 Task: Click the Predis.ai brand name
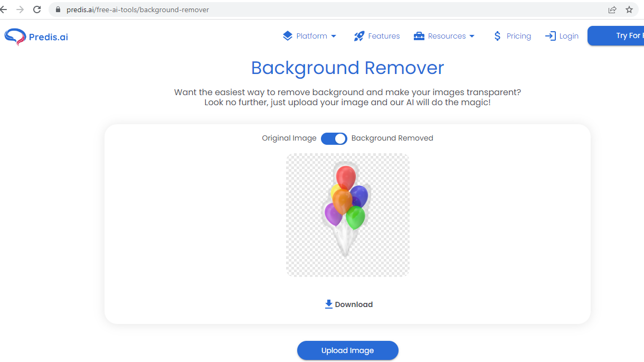click(x=49, y=36)
